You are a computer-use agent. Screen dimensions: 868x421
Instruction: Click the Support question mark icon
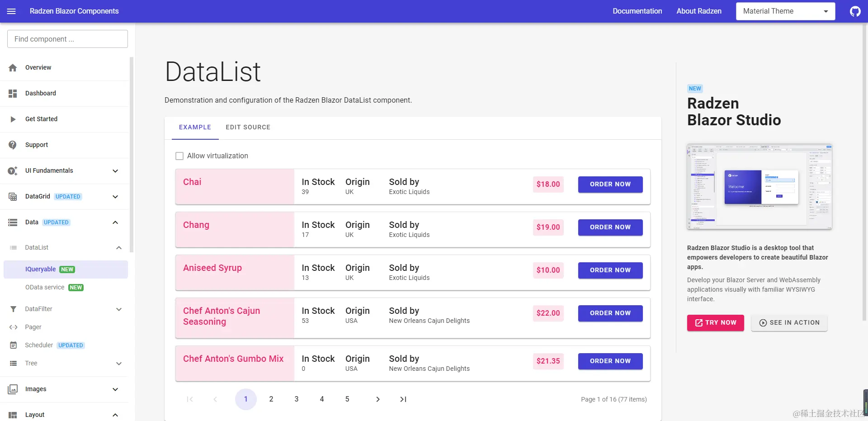(x=13, y=145)
